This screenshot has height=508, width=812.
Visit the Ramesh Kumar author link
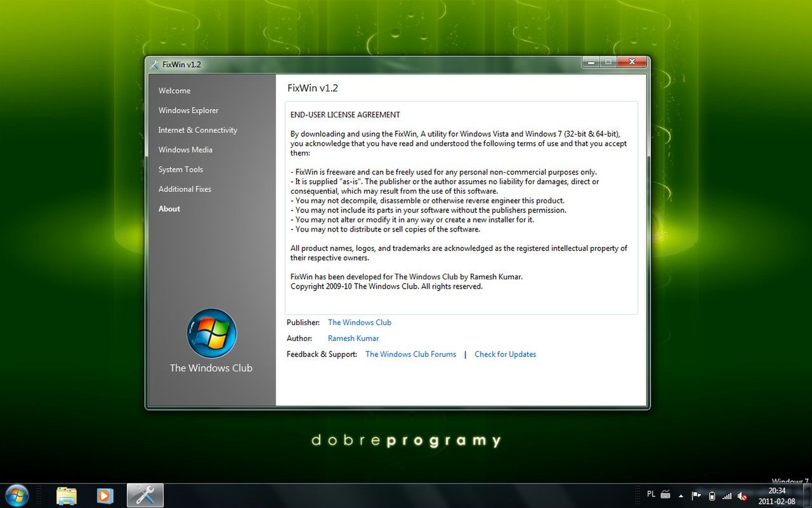point(353,338)
